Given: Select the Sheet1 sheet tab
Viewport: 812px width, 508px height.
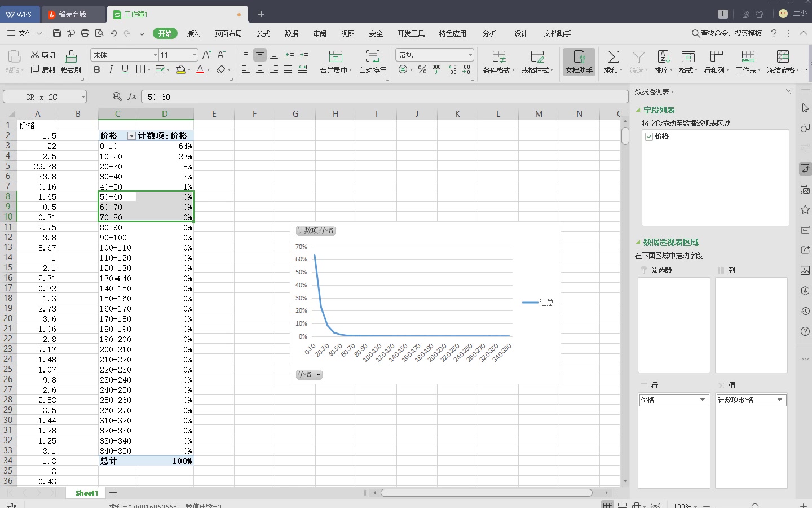Looking at the screenshot, I should click(x=87, y=493).
